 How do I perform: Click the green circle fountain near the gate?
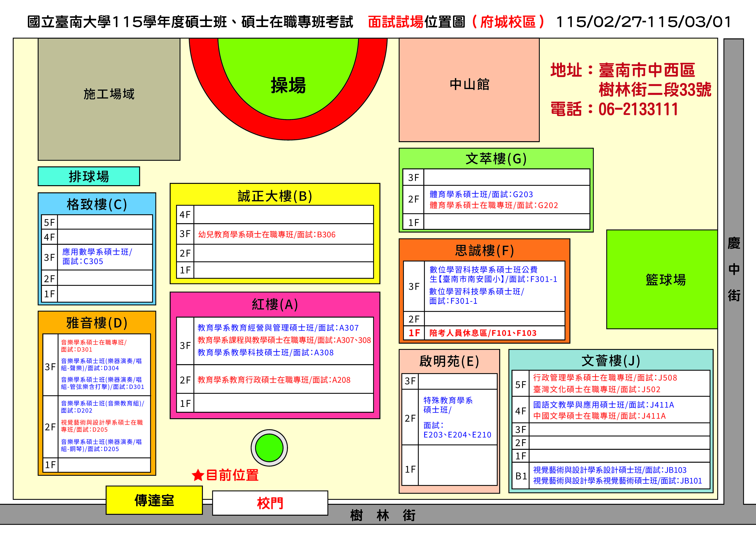point(269,448)
